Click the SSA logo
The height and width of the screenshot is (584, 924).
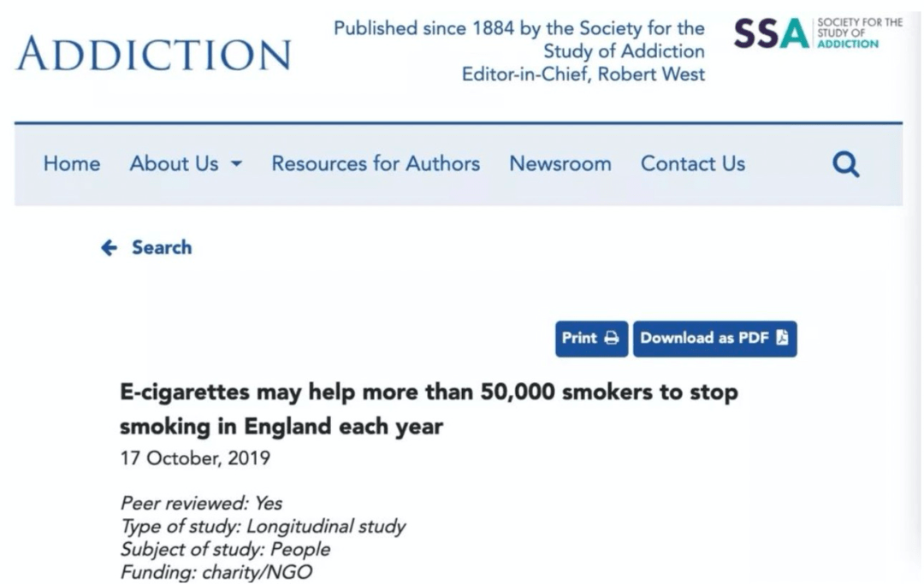pos(818,33)
